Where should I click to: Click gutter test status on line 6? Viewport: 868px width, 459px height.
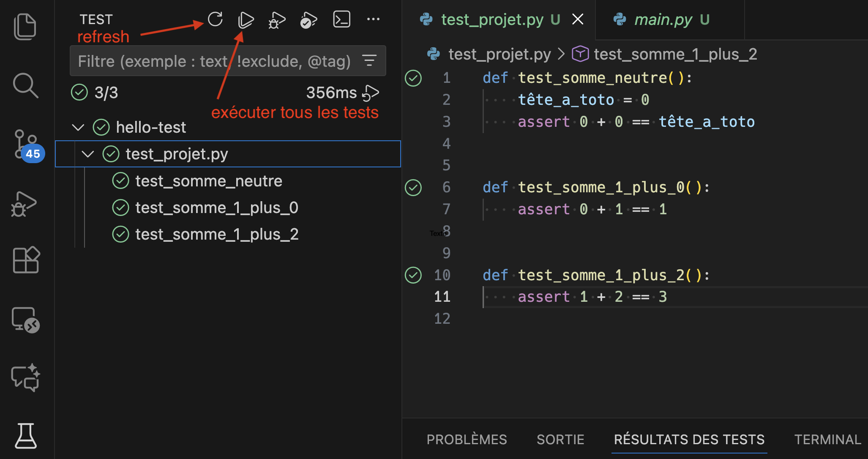point(413,188)
